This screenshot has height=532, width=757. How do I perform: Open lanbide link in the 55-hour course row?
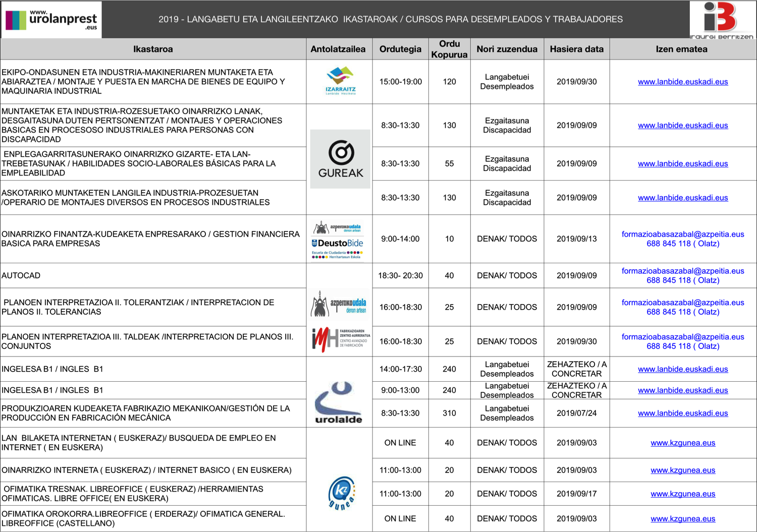683,163
